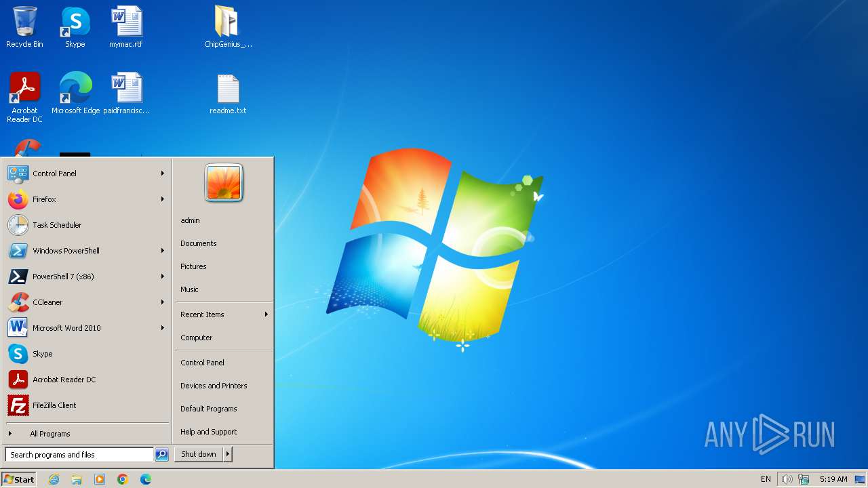Launch Windows PowerShell from Start menu
The image size is (868, 488).
86,251
